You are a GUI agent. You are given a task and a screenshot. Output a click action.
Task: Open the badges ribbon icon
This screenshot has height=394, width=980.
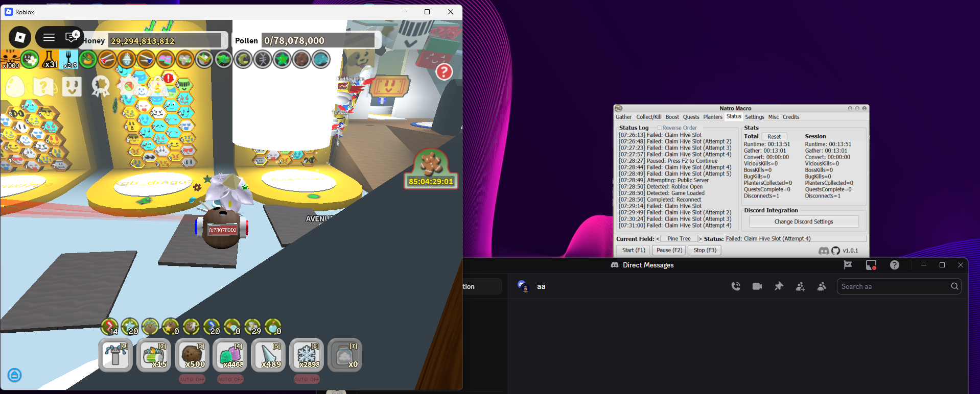(100, 87)
